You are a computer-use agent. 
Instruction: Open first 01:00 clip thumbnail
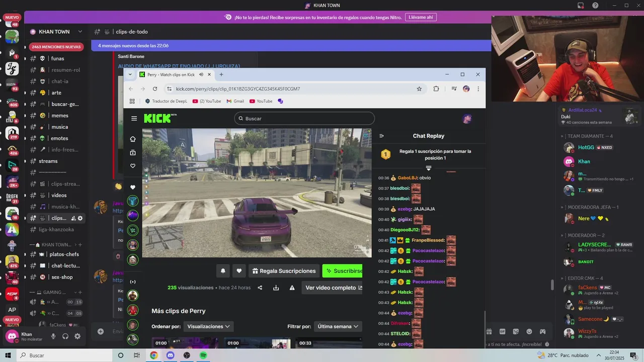pyautogui.click(x=185, y=343)
